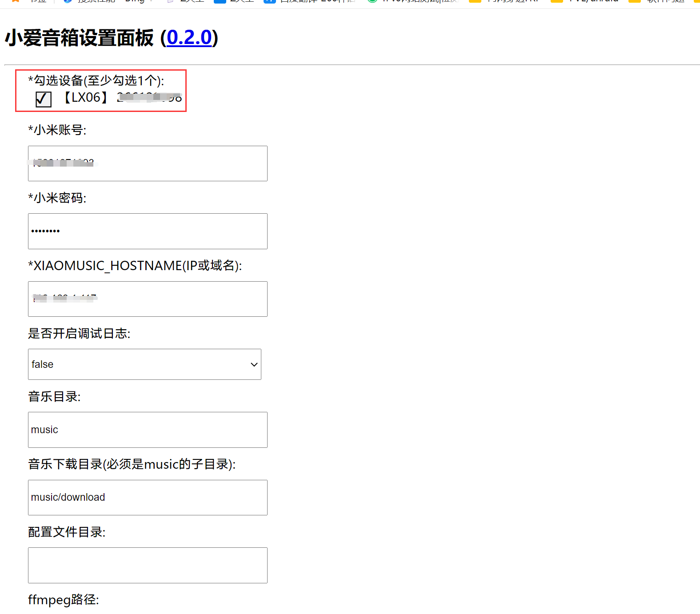Edit the music/download directory field
700x614 pixels.
coord(148,498)
